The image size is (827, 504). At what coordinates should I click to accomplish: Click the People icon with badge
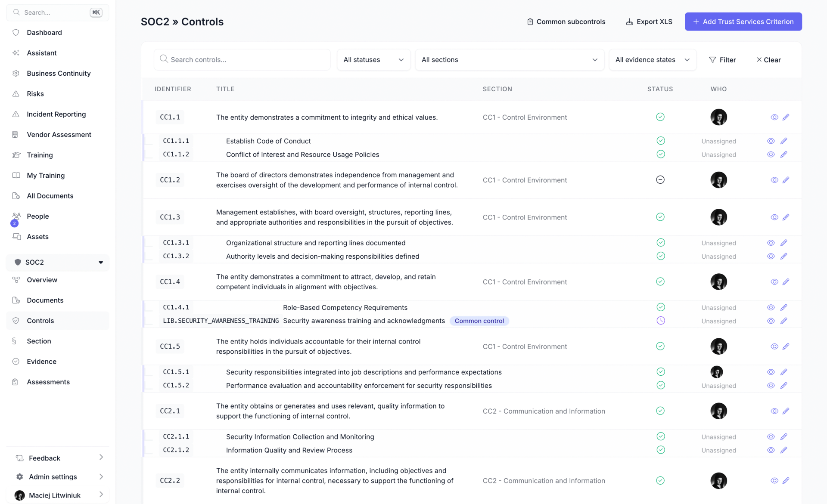coord(16,217)
